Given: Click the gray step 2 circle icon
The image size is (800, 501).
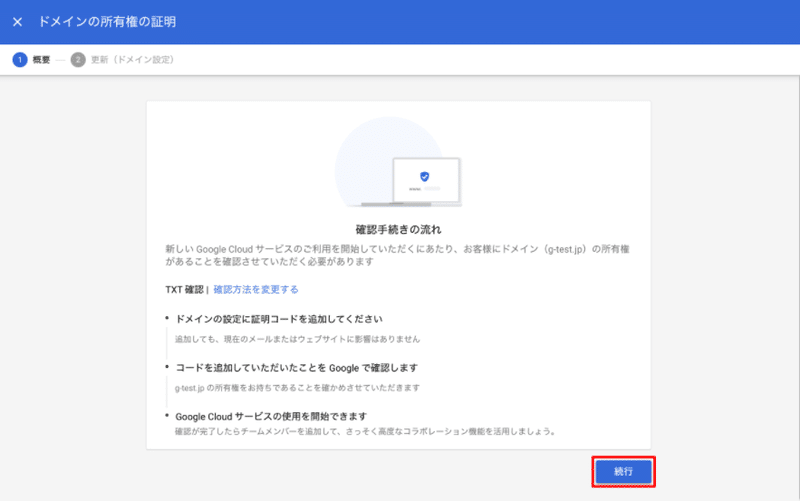Looking at the screenshot, I should point(78,60).
